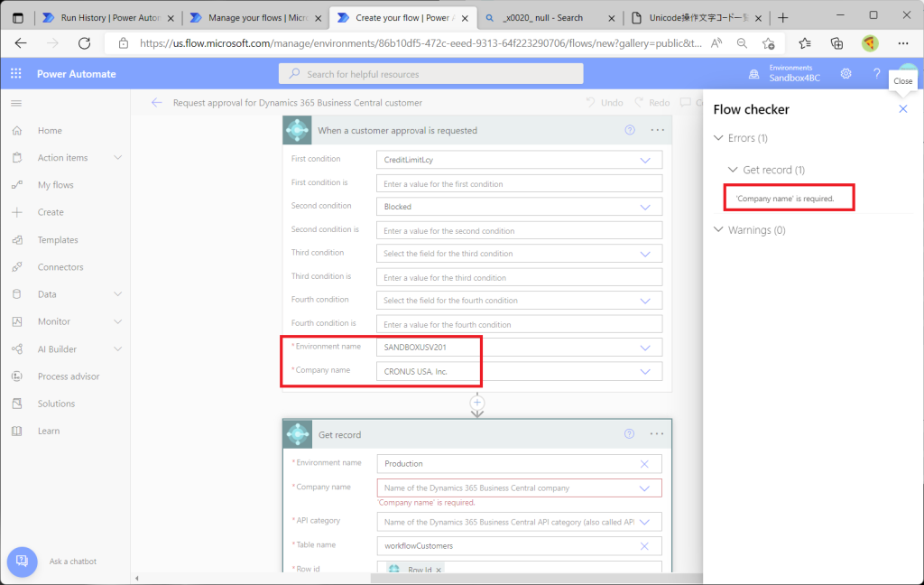Open help for the Get record action
Image resolution: width=924 pixels, height=585 pixels.
(x=629, y=434)
